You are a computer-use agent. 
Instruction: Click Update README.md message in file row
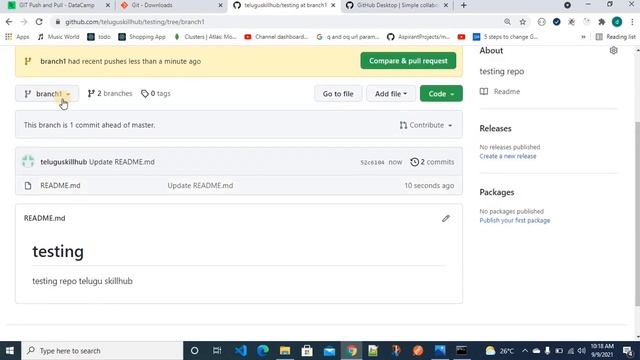point(200,186)
